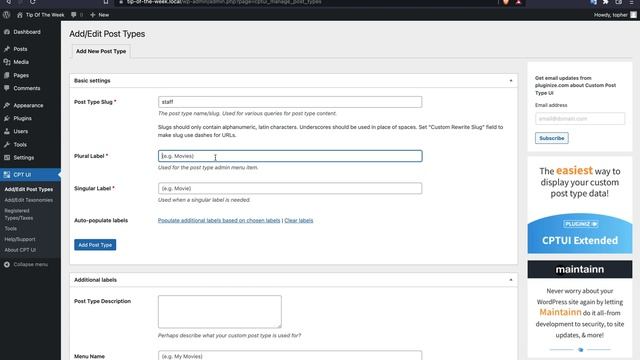
Task: Click the Menu Name input field
Action: [x=290, y=355]
